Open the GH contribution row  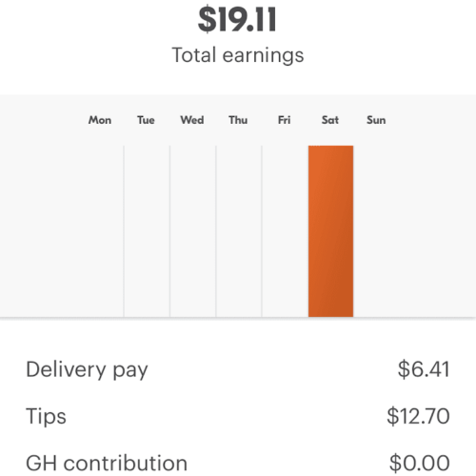pos(238,463)
